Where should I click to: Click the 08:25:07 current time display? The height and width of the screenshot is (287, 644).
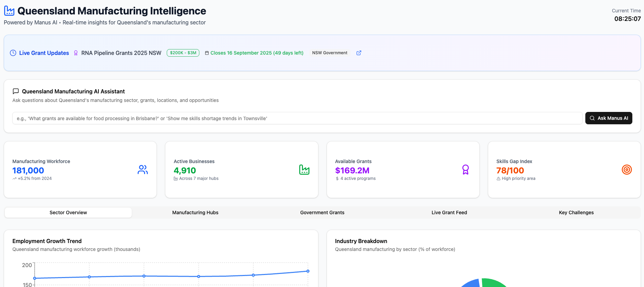click(627, 19)
